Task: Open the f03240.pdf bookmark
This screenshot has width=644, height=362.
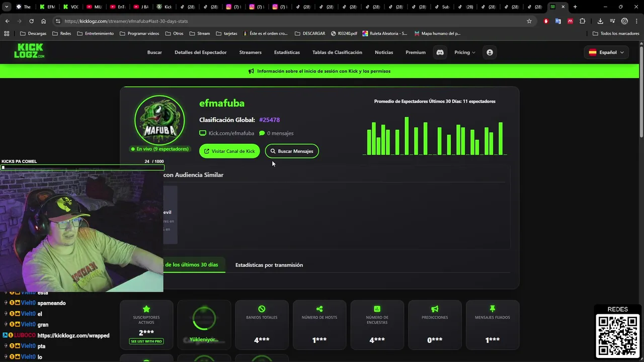Action: pyautogui.click(x=344, y=34)
